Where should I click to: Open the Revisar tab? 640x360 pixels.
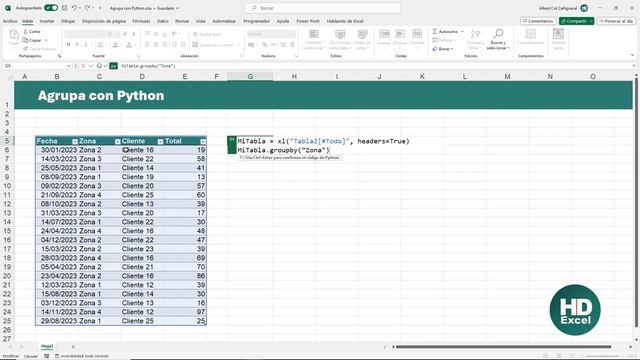pos(182,21)
